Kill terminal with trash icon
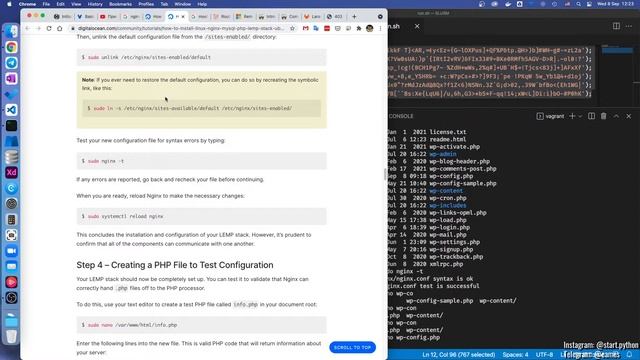Screen dimensions: 640x360 603,116
